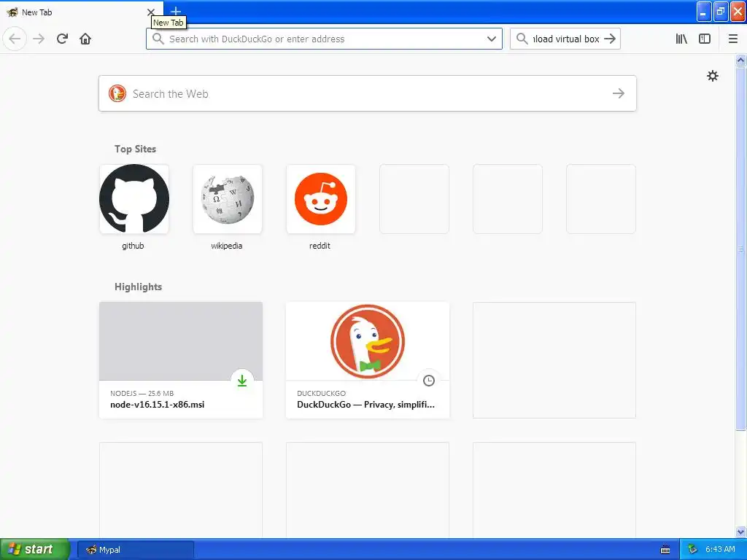Close the New Tab tab
The width and height of the screenshot is (747, 560).
coord(150,12)
